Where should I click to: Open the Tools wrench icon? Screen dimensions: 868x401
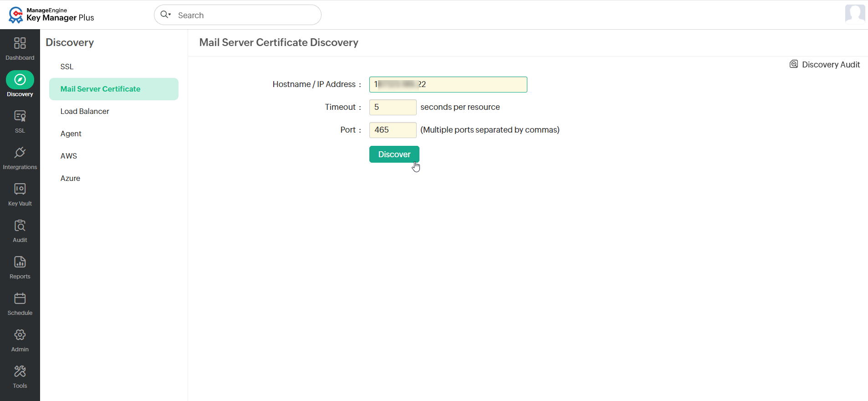(20, 371)
